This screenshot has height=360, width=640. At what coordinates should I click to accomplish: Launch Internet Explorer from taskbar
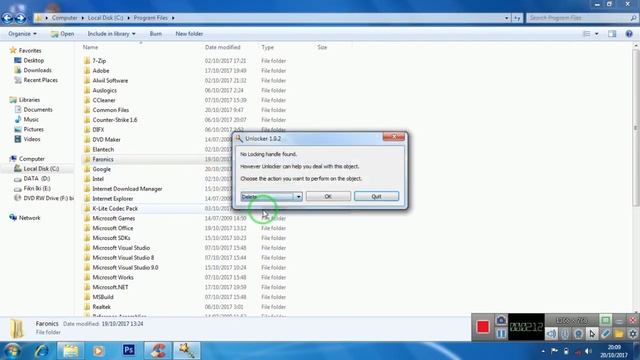[x=42, y=350]
